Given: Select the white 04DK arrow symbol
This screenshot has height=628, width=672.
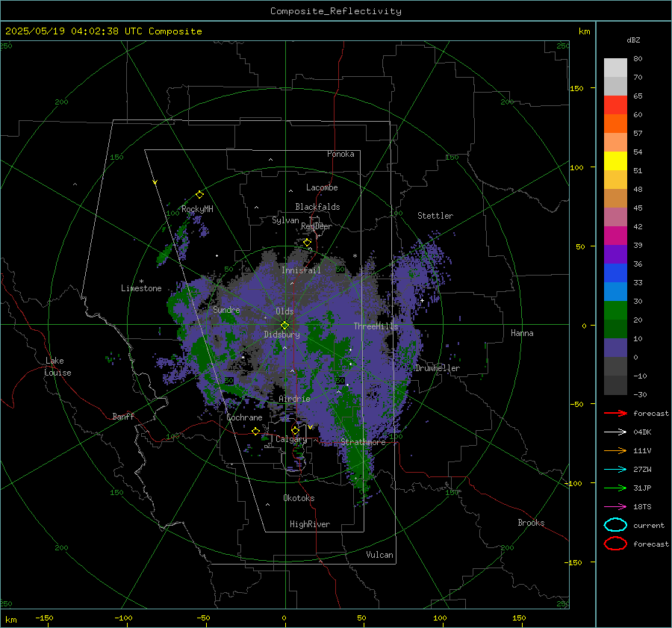Looking at the screenshot, I should (615, 432).
